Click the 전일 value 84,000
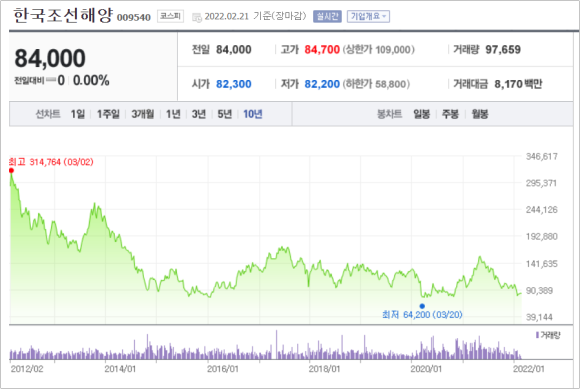Screen dimensions: 580x389 coord(233,50)
